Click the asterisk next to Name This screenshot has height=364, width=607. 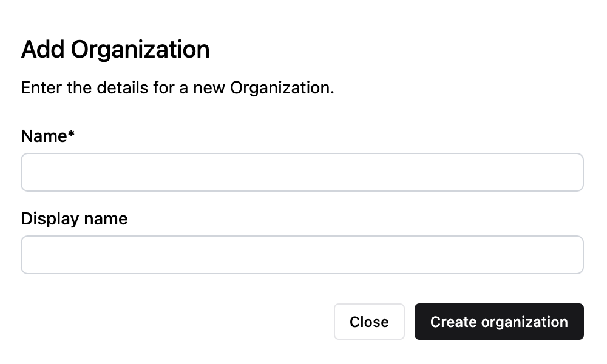coord(70,135)
